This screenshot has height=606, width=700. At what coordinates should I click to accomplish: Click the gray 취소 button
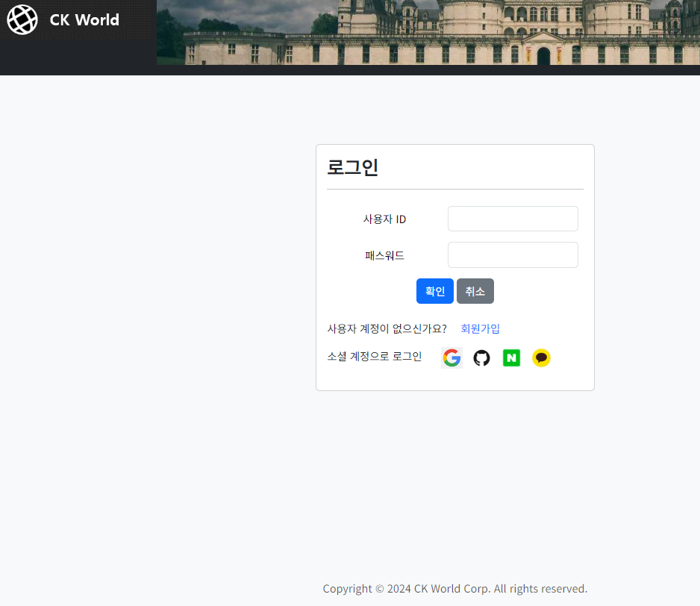click(475, 291)
